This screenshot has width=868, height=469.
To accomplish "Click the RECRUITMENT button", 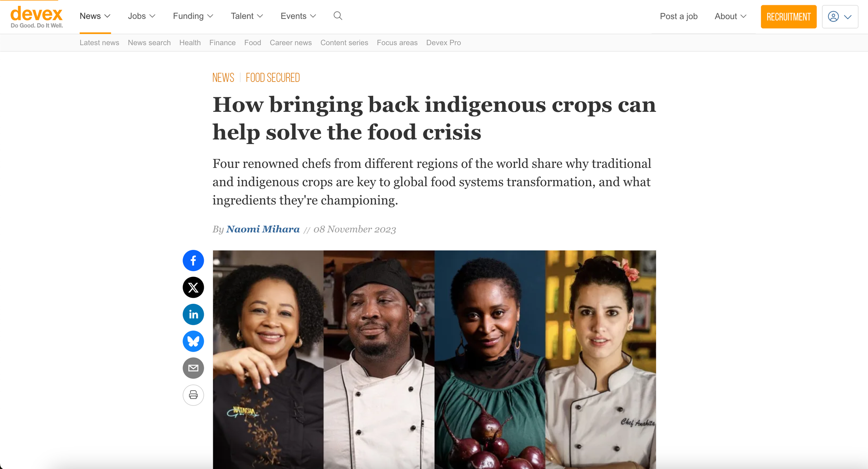I will [x=788, y=17].
